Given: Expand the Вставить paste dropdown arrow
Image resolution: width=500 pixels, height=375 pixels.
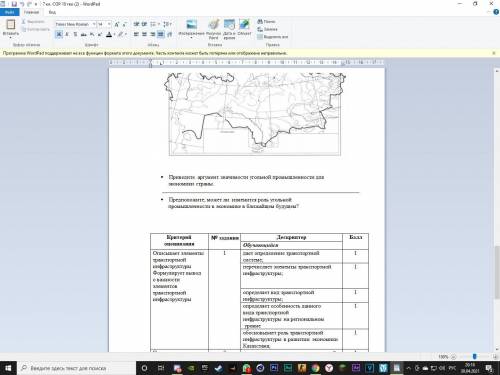Looking at the screenshot, I should coord(11,37).
